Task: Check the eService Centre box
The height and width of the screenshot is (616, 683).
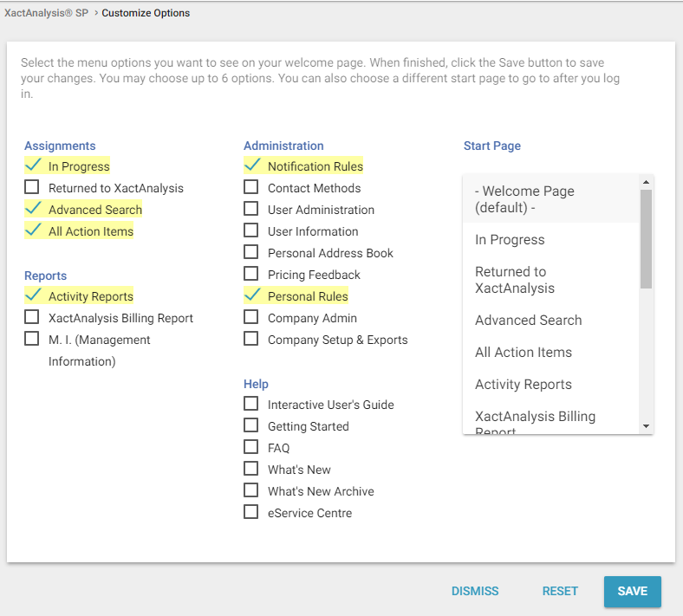Action: 251,512
